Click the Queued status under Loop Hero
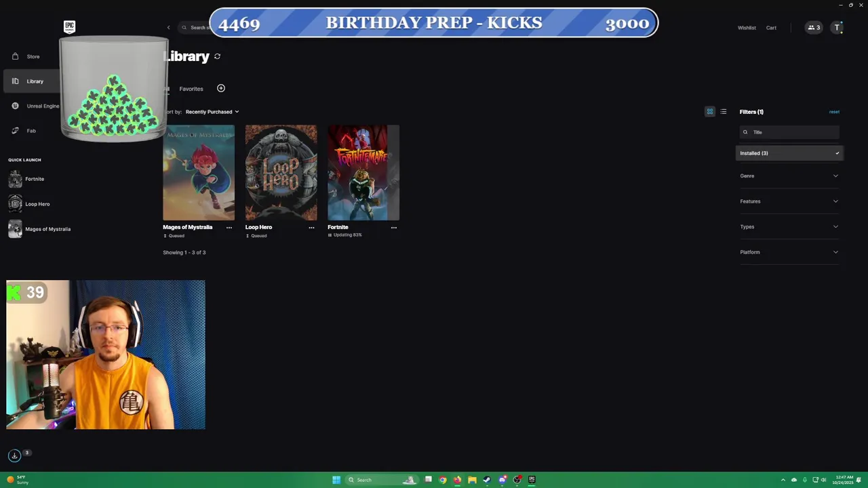 (256, 236)
